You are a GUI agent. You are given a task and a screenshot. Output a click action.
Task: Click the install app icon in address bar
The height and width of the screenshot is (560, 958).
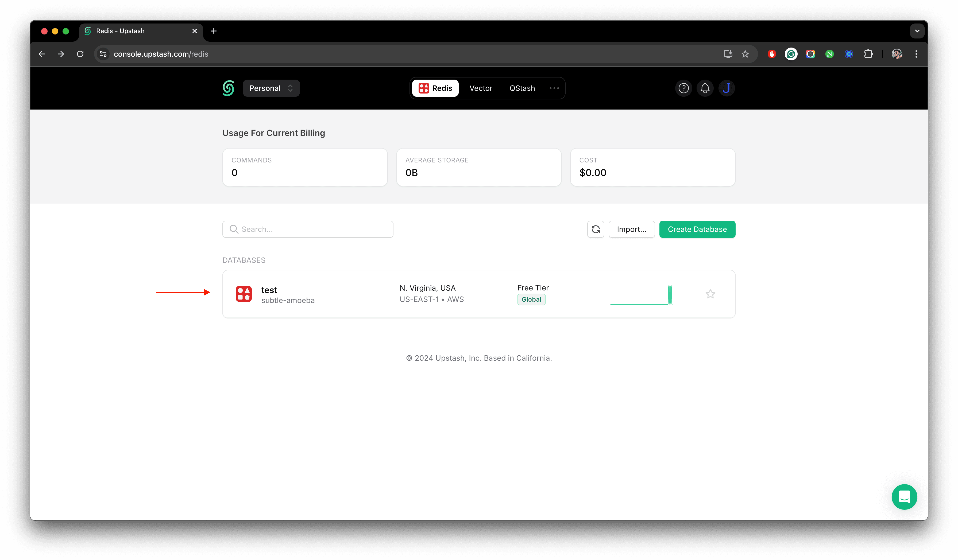coord(728,54)
